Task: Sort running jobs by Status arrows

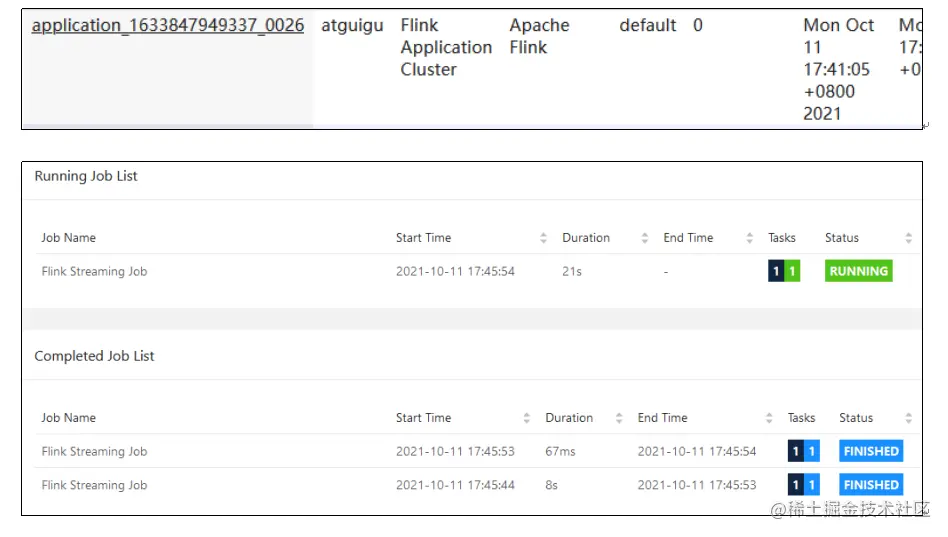Action: (x=908, y=238)
